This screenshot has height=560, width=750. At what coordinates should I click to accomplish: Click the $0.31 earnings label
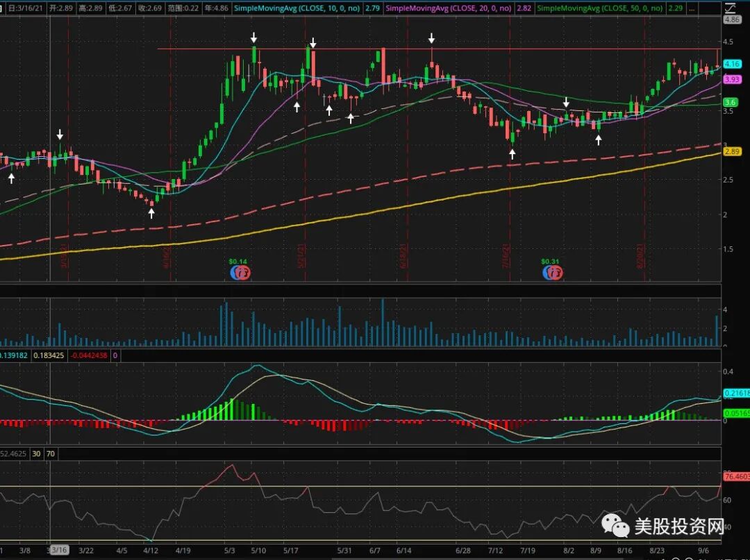pyautogui.click(x=550, y=262)
